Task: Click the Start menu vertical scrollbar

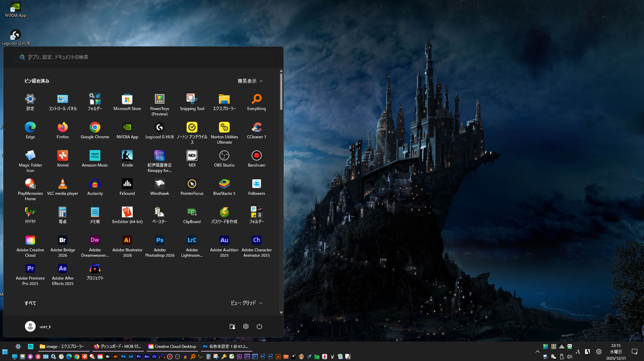Action: 281,91
